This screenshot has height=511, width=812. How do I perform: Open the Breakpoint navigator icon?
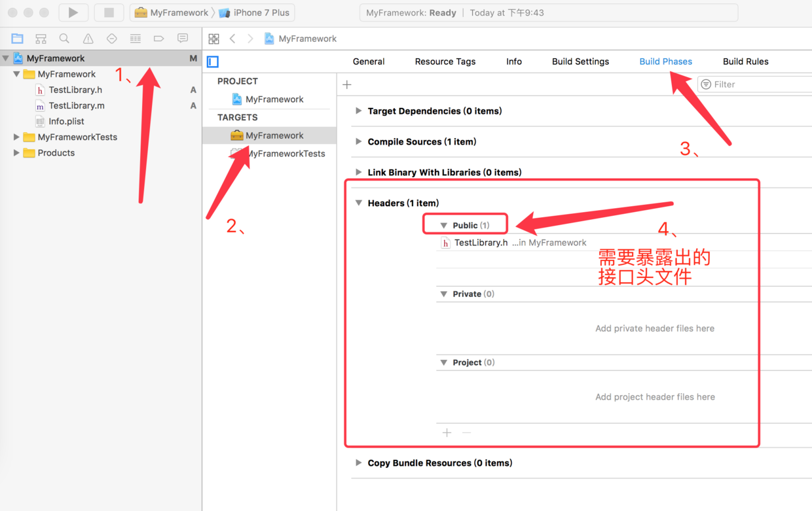158,39
